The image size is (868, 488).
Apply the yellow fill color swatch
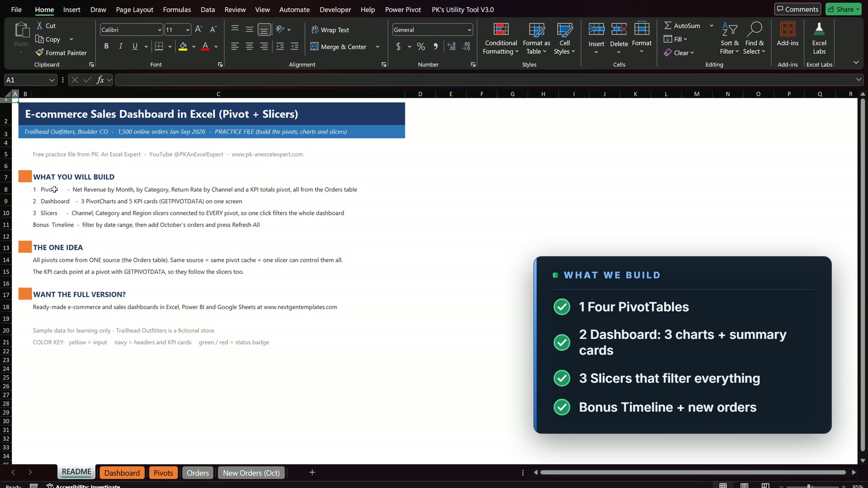pyautogui.click(x=183, y=47)
